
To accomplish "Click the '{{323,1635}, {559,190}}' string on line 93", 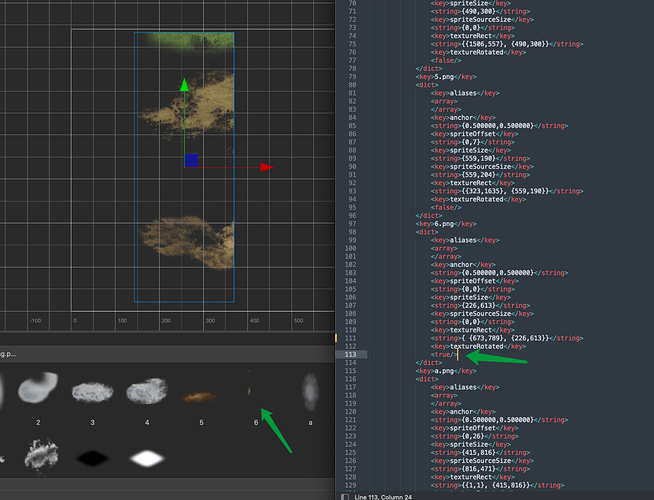I will pyautogui.click(x=505, y=191).
